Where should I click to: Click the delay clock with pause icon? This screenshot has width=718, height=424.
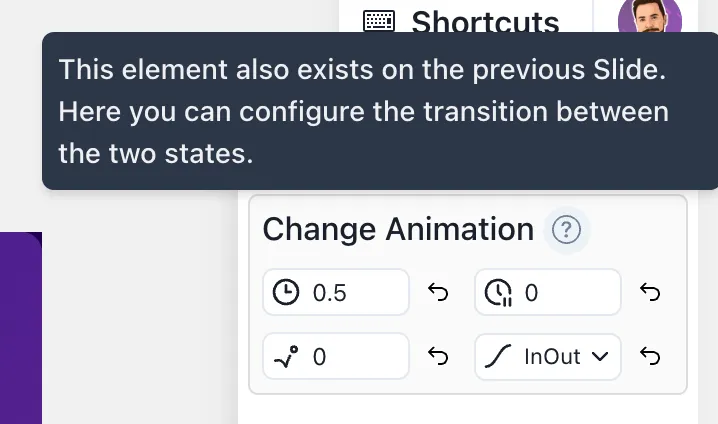point(498,293)
